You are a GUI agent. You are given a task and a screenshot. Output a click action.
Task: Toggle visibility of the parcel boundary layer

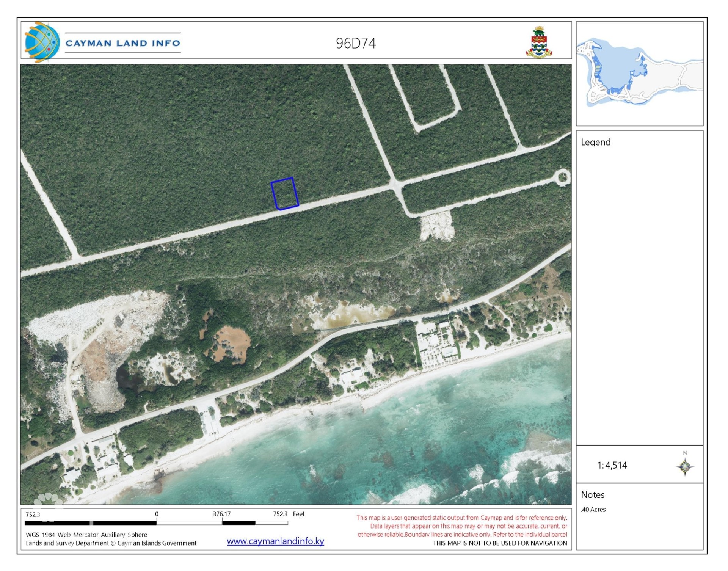click(x=285, y=193)
